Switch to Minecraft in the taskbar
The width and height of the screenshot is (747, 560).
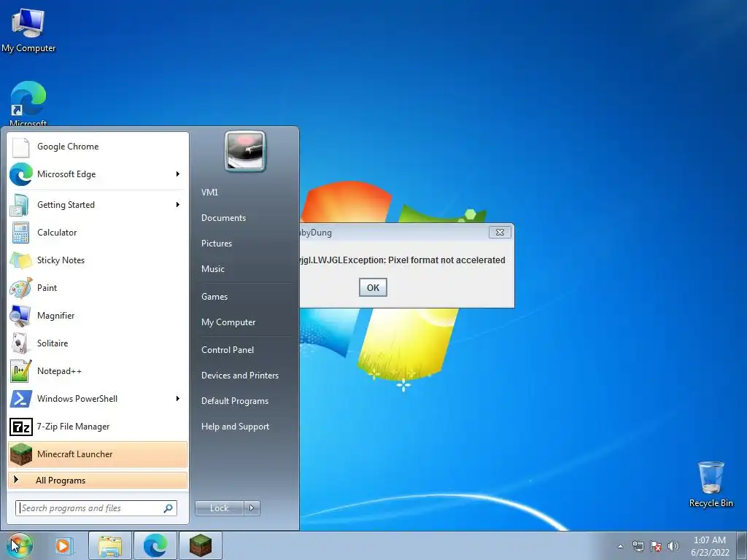click(x=201, y=545)
